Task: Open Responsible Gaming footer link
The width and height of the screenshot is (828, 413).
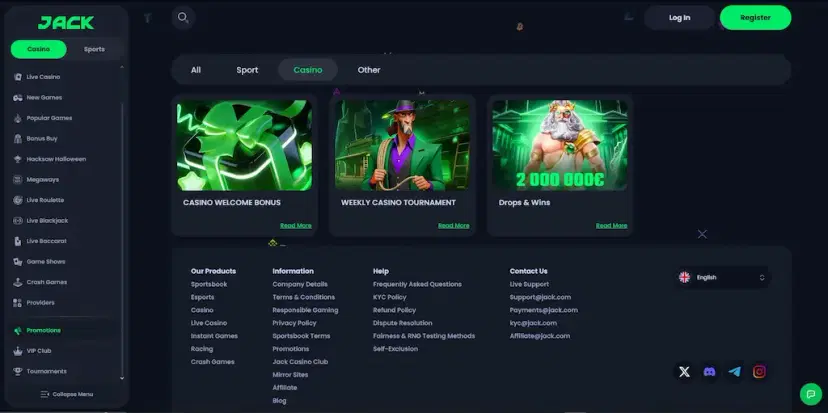Action: pyautogui.click(x=305, y=310)
